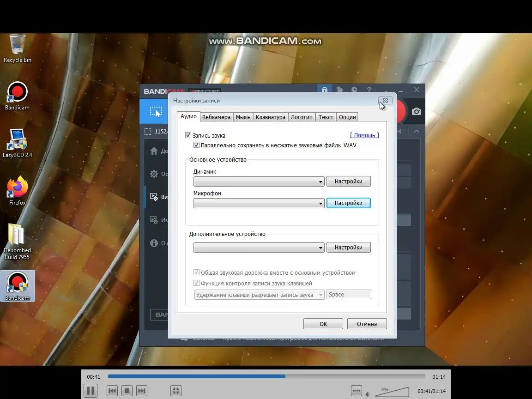Toggle parallel saving to uncompressed WAV files
The image size is (532, 399).
tap(196, 145)
